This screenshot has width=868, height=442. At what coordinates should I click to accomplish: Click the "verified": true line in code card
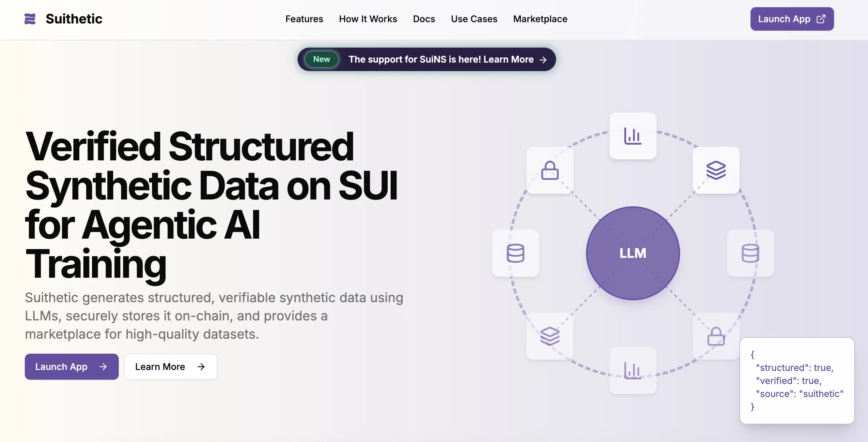789,381
